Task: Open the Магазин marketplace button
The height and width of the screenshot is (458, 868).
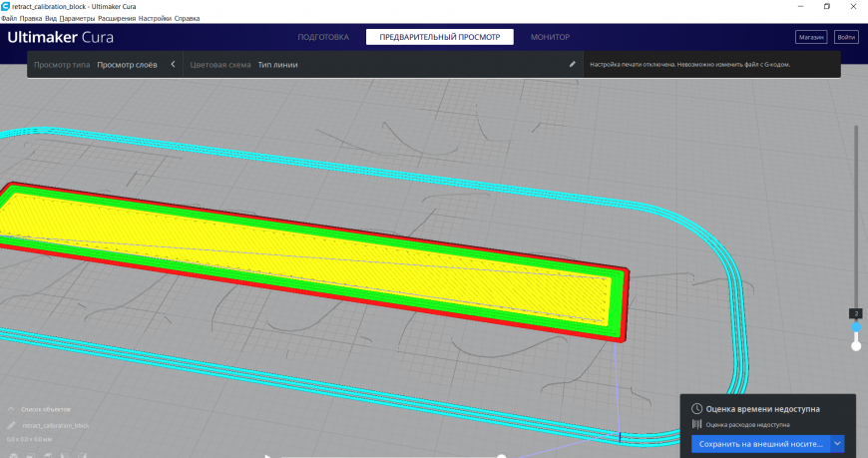Action: coord(811,37)
